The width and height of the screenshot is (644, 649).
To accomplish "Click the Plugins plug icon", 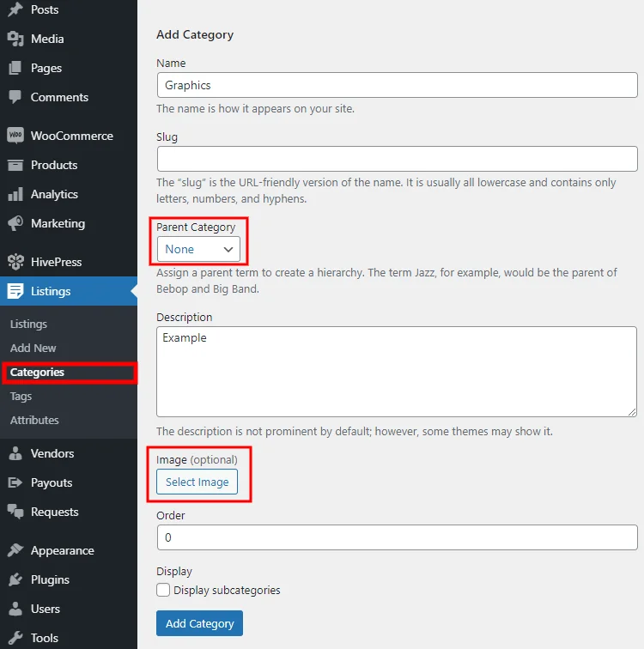I will (15, 579).
